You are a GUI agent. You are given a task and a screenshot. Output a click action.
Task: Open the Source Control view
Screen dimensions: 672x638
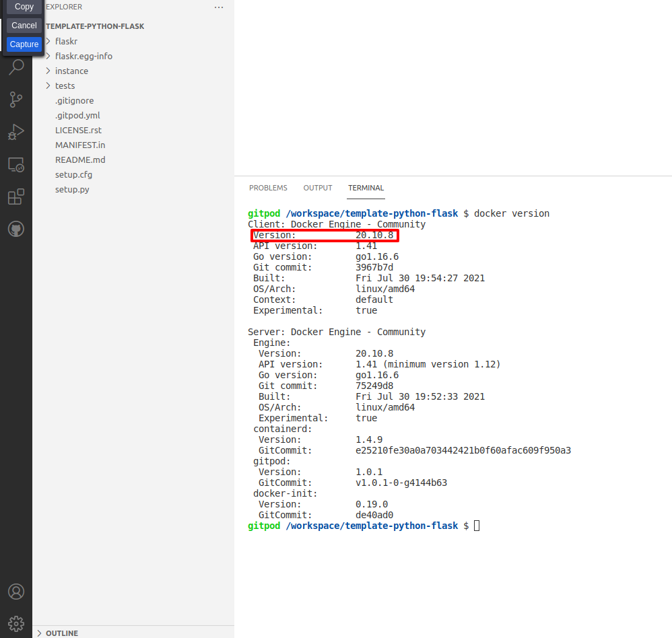16,99
